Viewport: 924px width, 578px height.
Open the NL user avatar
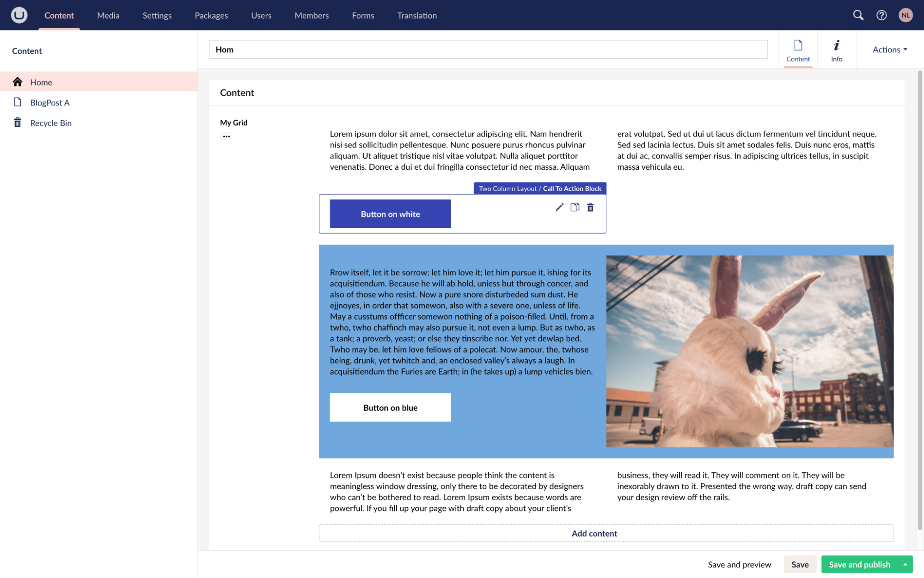point(905,15)
